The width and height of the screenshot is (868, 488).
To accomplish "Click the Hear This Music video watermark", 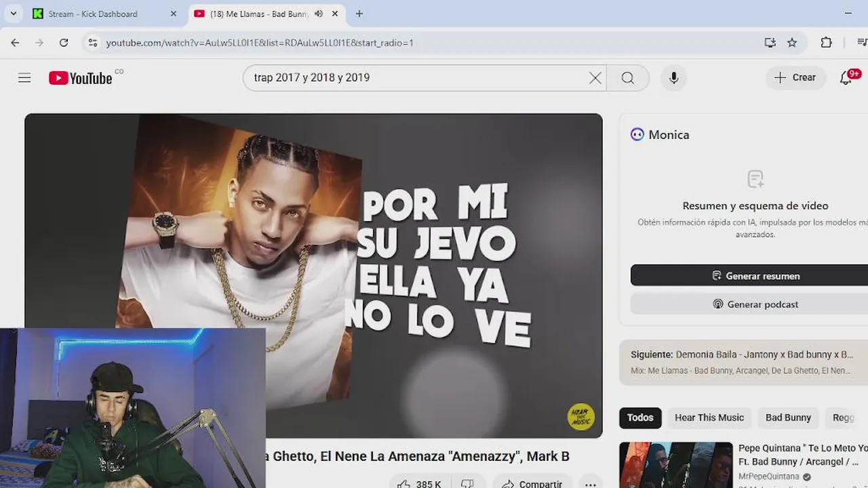I will [x=580, y=417].
